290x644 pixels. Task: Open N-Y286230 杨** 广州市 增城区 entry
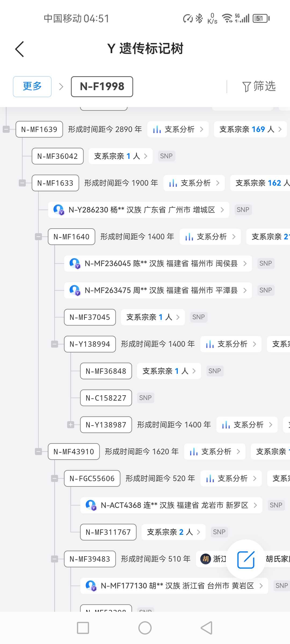(139, 210)
